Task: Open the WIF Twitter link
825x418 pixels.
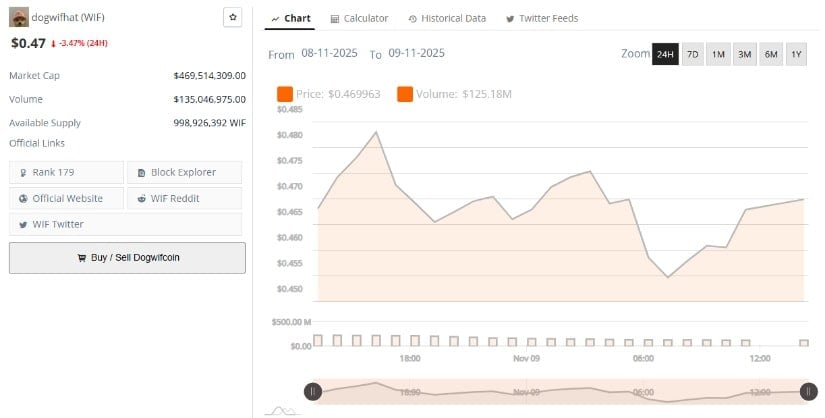Action: tap(66, 224)
